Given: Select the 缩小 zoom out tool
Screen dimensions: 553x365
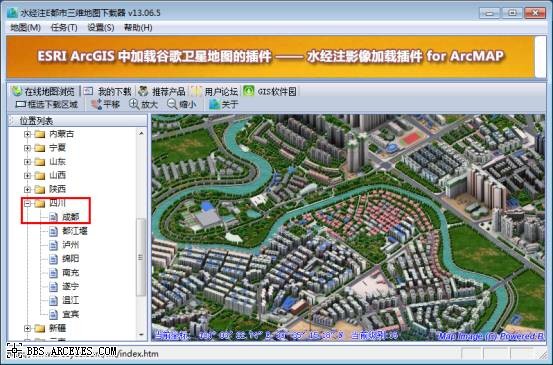Looking at the screenshot, I should tap(181, 104).
